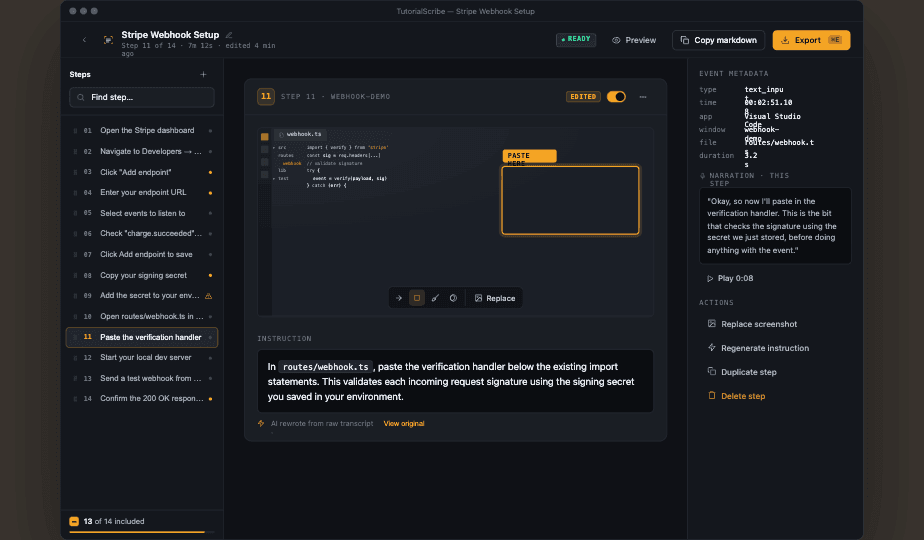Play the 0:08 narration audio
This screenshot has width=924, height=540.
(x=730, y=278)
